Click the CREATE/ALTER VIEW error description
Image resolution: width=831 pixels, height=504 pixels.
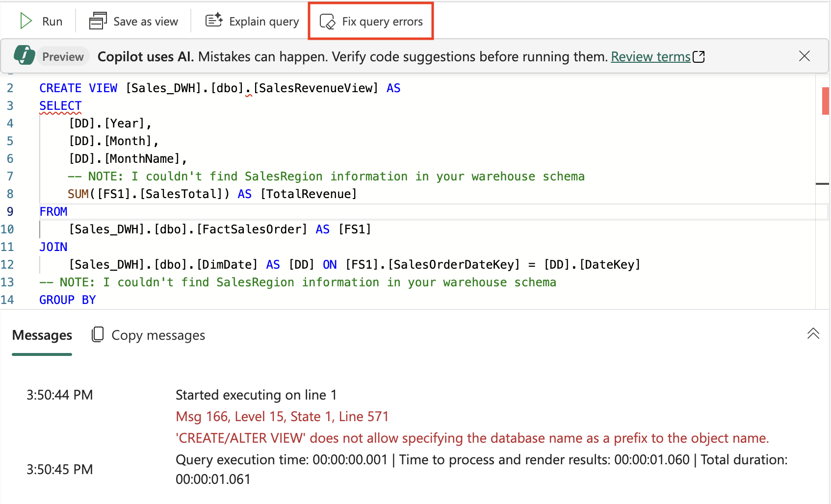pyautogui.click(x=472, y=438)
